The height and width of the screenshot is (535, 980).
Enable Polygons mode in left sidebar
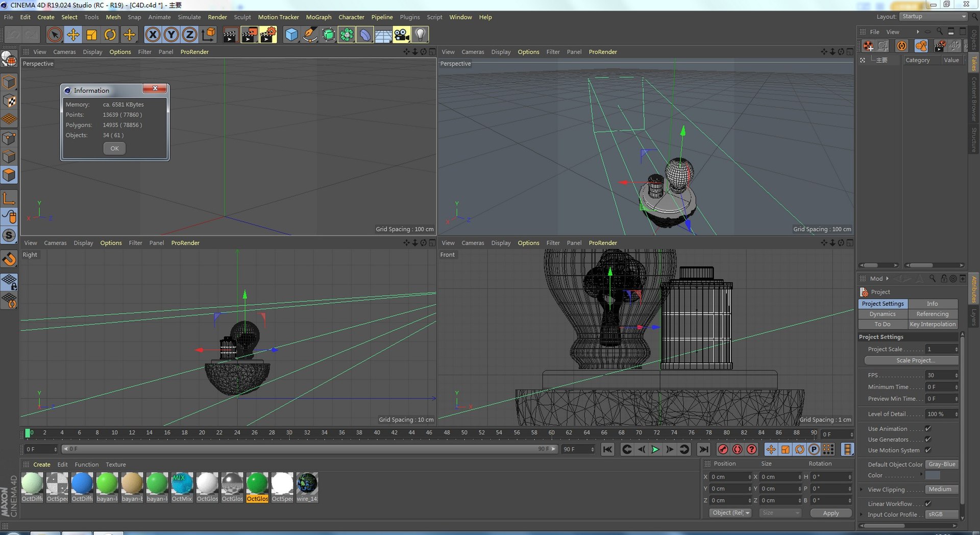coord(9,176)
